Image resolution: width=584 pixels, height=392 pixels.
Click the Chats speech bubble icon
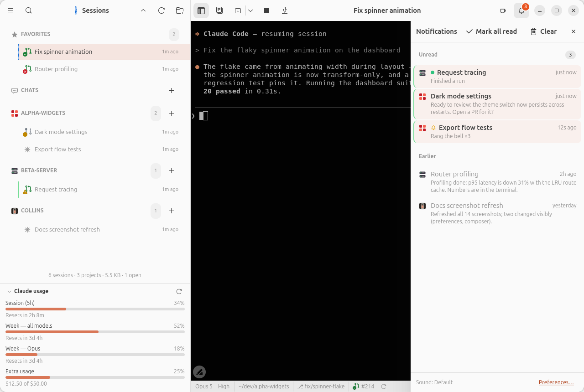click(15, 90)
